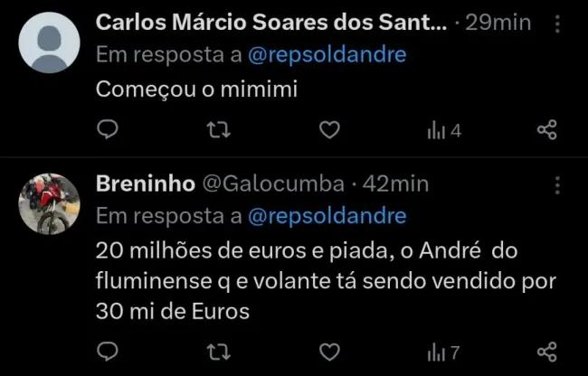This screenshot has height=376, width=588.
Task: Open @repsoldandre mention in Carlos's reply
Action: (x=327, y=55)
